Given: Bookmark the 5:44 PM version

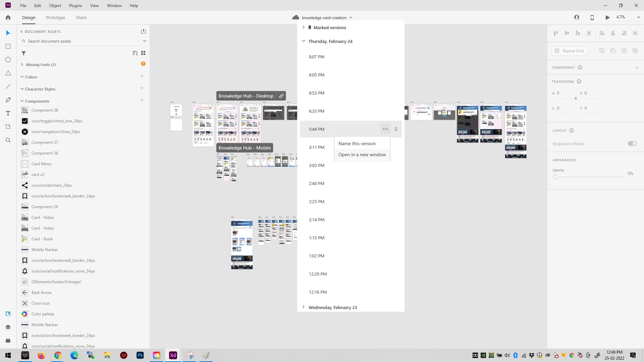Looking at the screenshot, I should (x=396, y=129).
